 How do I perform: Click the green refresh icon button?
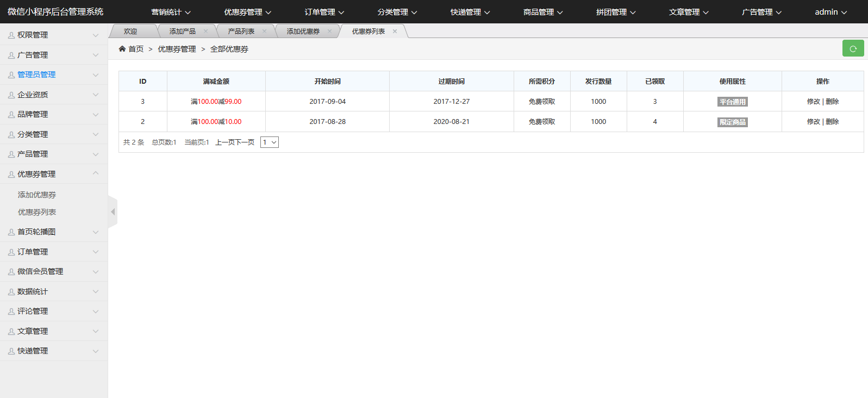click(x=853, y=48)
